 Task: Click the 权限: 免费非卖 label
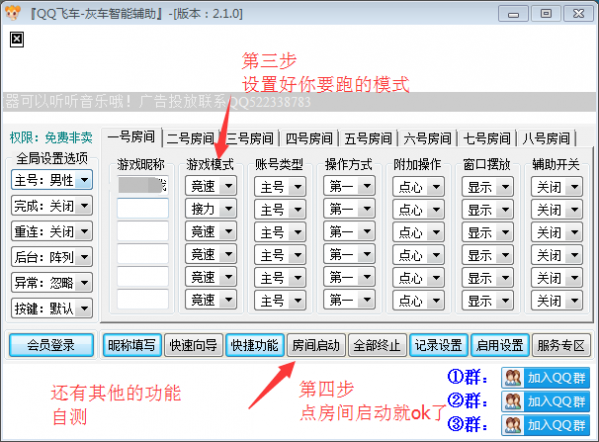(51, 138)
